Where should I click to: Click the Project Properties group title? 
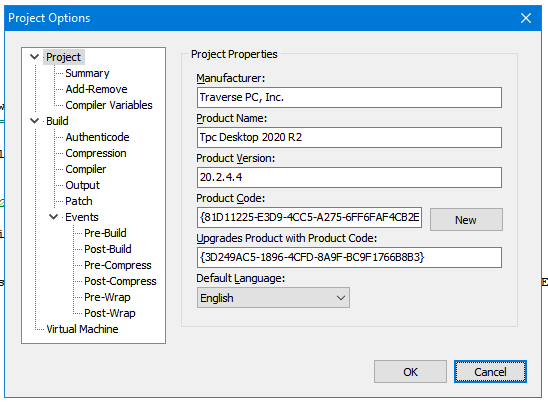(234, 55)
